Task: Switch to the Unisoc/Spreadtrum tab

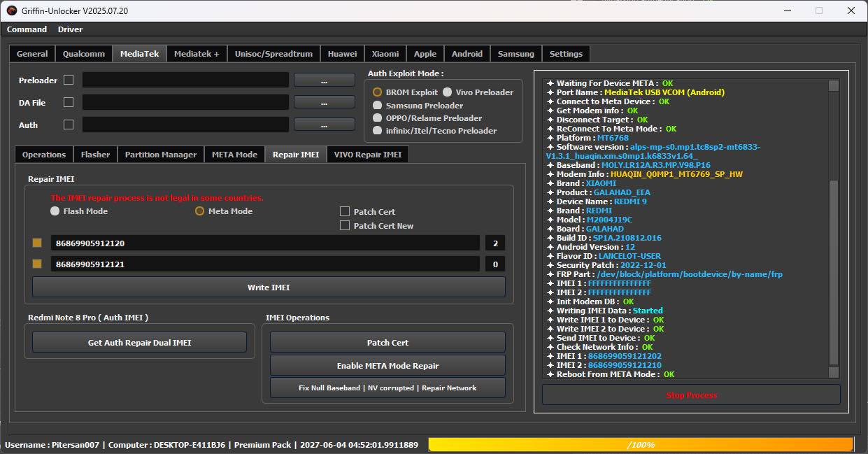Action: point(274,54)
